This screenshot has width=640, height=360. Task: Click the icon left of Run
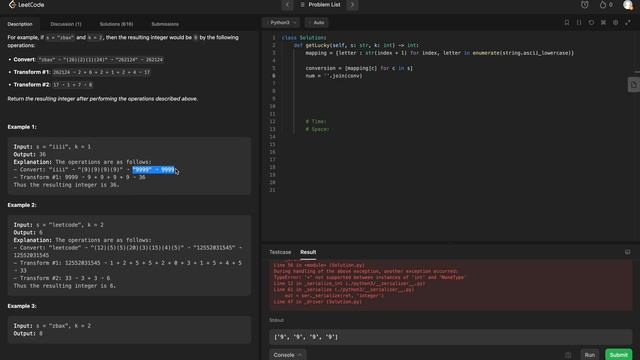point(568,355)
